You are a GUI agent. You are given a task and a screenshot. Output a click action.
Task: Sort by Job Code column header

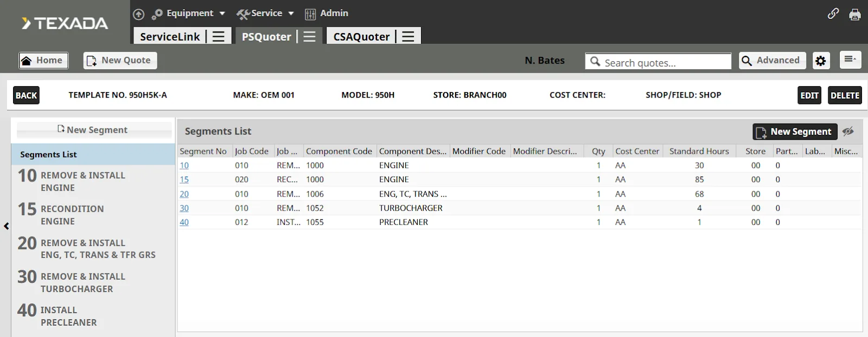click(x=252, y=151)
